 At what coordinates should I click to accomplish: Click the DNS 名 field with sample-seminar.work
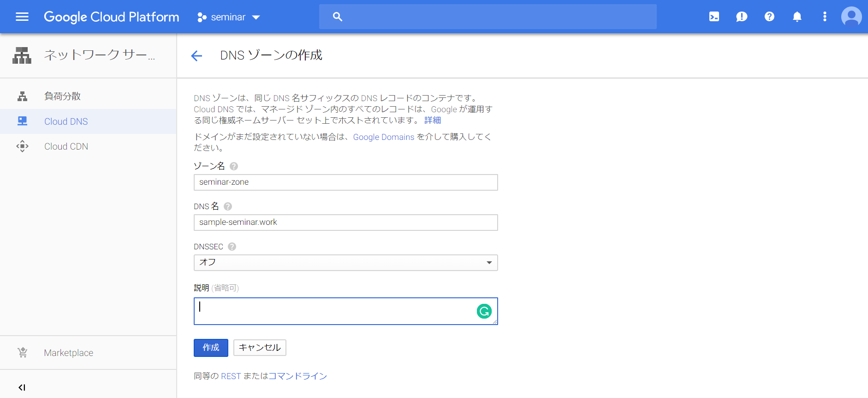(x=346, y=223)
